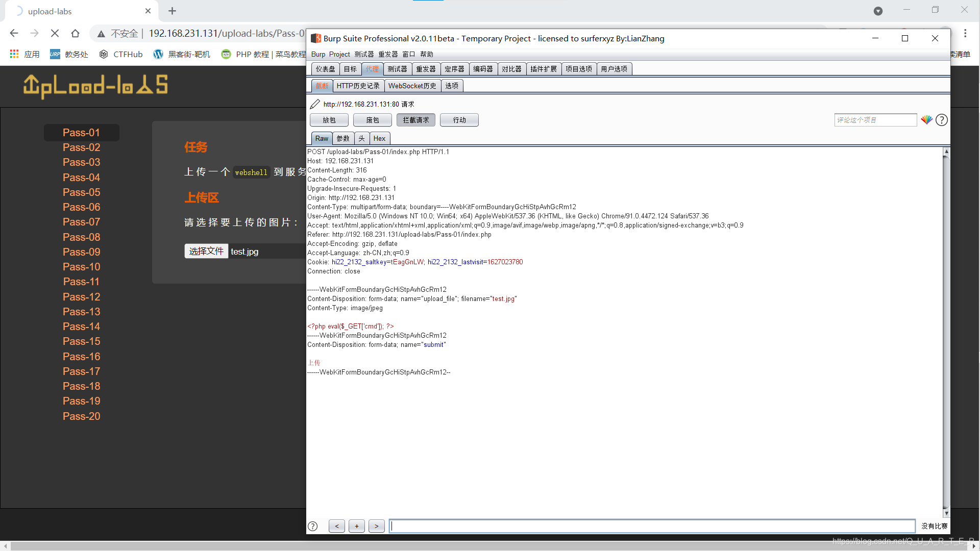This screenshot has width=980, height=551.
Task: Click the filename test.jpg in the request
Action: (503, 299)
